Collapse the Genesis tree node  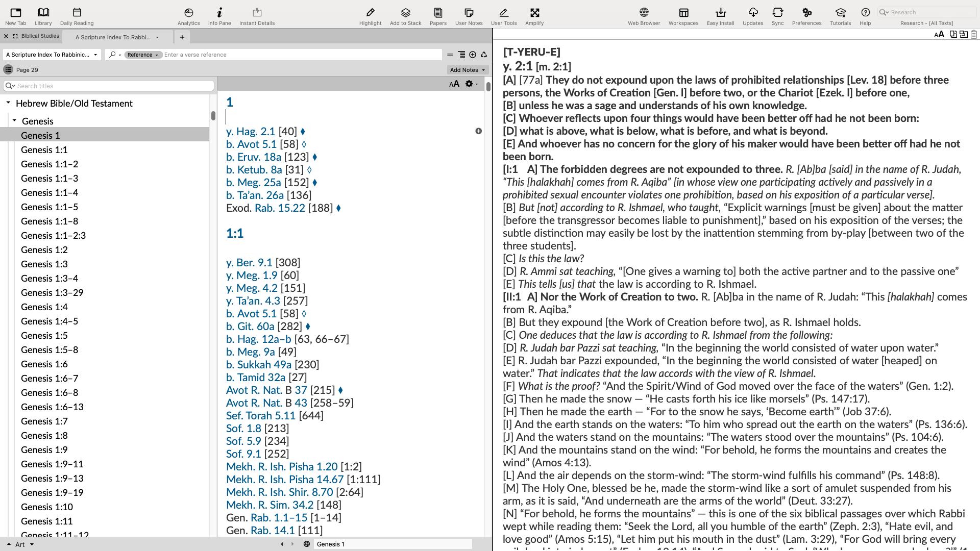(x=14, y=121)
